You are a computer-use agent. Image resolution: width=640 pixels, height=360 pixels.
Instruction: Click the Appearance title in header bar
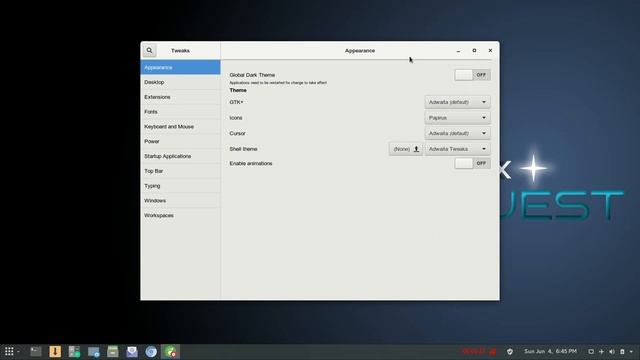point(360,51)
